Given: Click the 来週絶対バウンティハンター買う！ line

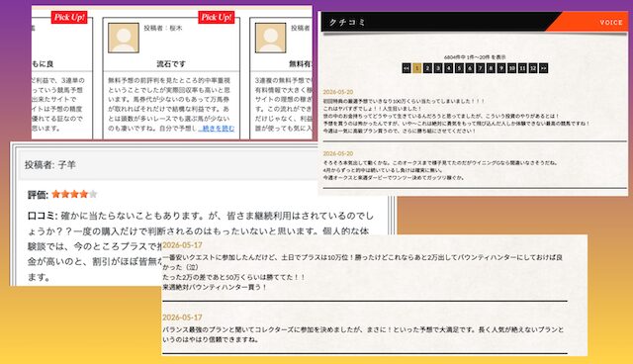Looking at the screenshot, I should (x=215, y=287).
